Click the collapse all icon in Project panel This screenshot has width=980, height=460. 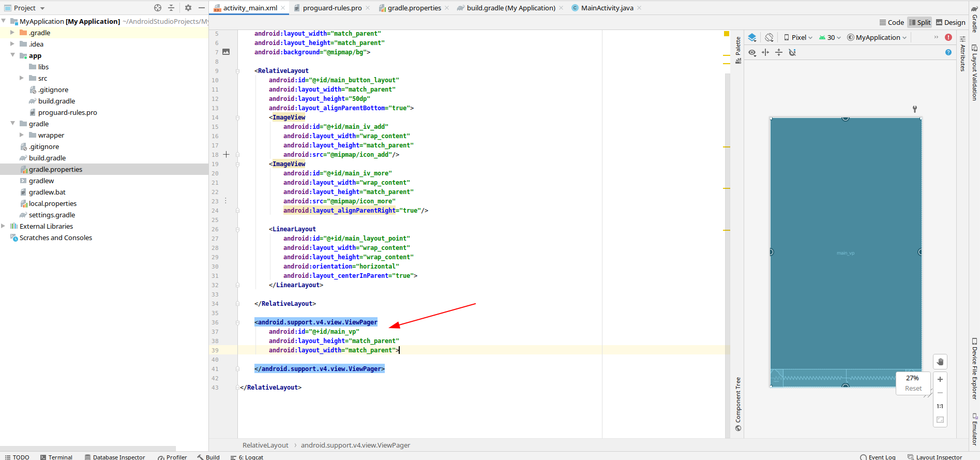(x=171, y=8)
